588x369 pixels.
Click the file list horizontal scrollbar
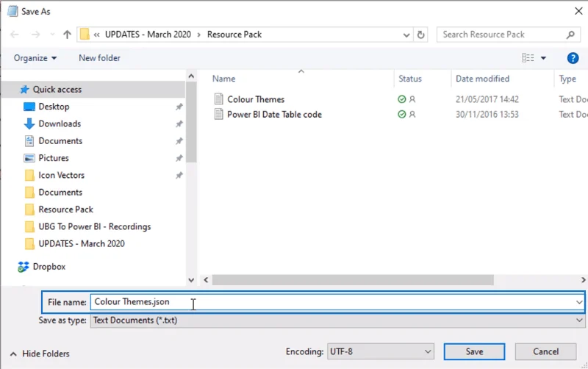pos(353,280)
